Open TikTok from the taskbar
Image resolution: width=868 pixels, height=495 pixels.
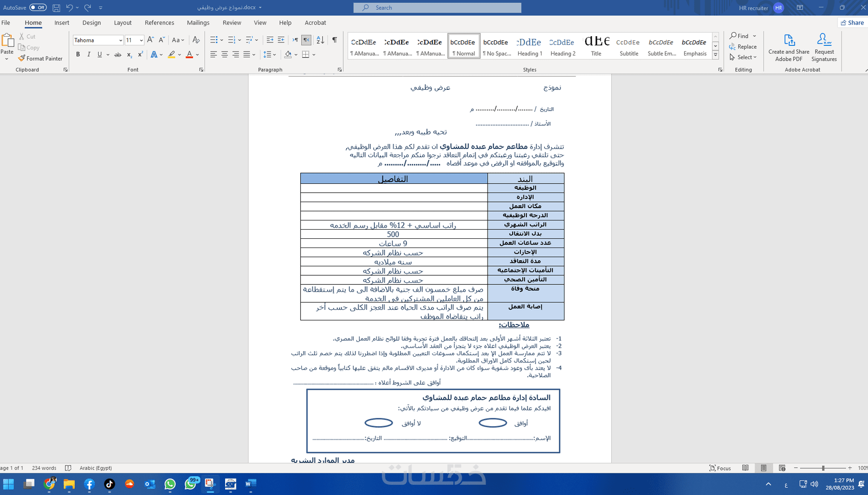109,484
